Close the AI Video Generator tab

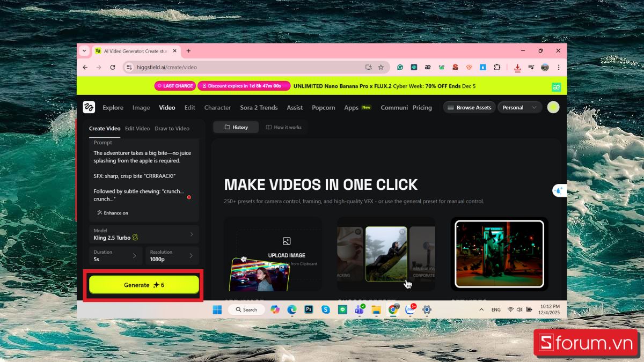tap(175, 51)
